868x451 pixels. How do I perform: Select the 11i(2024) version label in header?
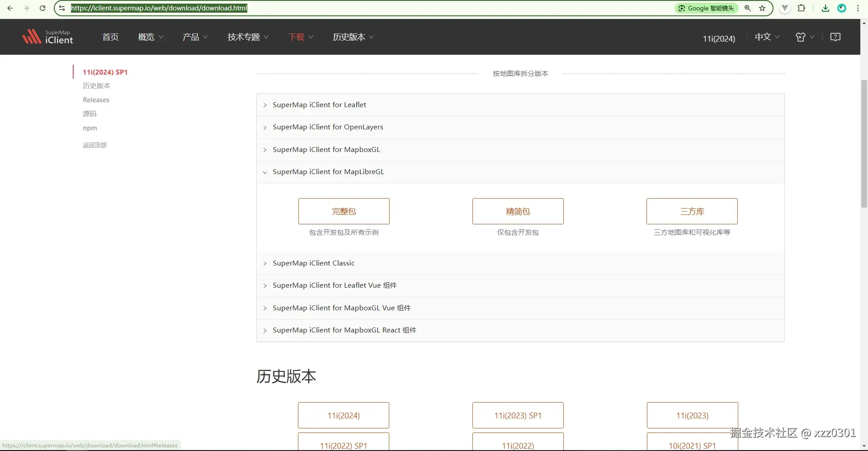click(719, 38)
